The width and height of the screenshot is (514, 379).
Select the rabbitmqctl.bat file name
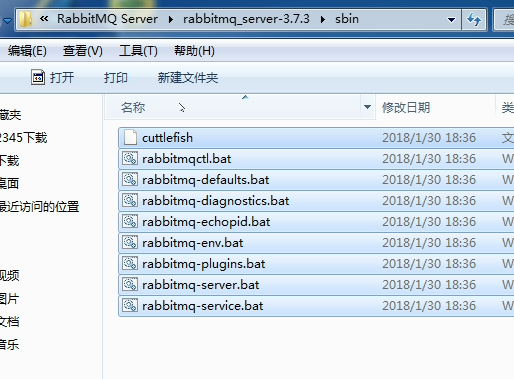[x=187, y=159]
